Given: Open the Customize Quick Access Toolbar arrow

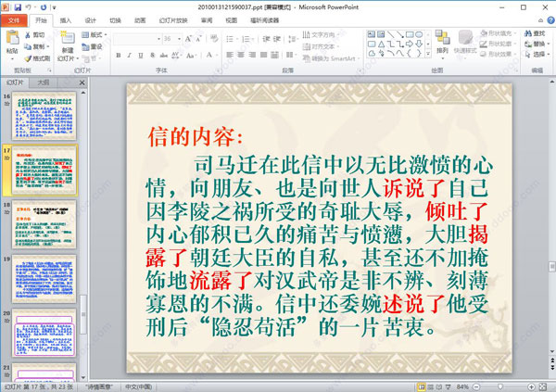Looking at the screenshot, I should pos(54,7).
